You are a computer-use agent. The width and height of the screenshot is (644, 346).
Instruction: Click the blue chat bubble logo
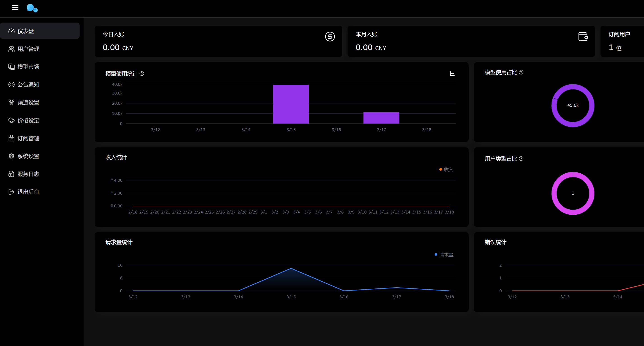point(32,8)
